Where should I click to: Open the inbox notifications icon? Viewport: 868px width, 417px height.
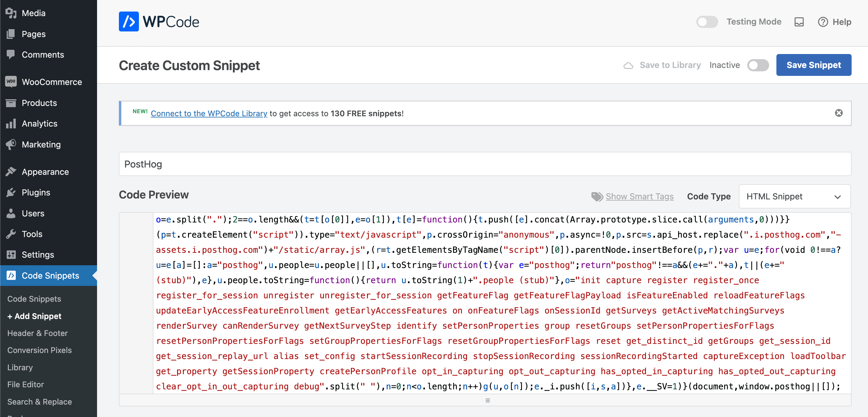(799, 22)
